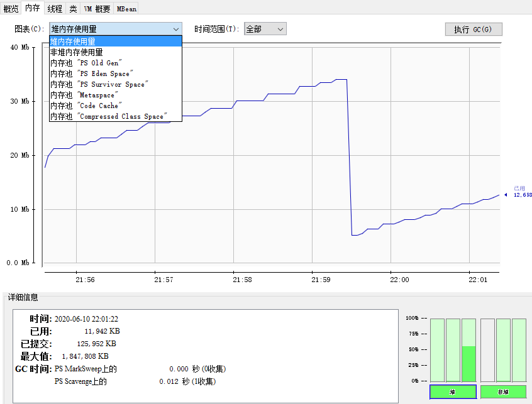Switch to the 概览 tab
The image size is (532, 404).
[x=11, y=8]
